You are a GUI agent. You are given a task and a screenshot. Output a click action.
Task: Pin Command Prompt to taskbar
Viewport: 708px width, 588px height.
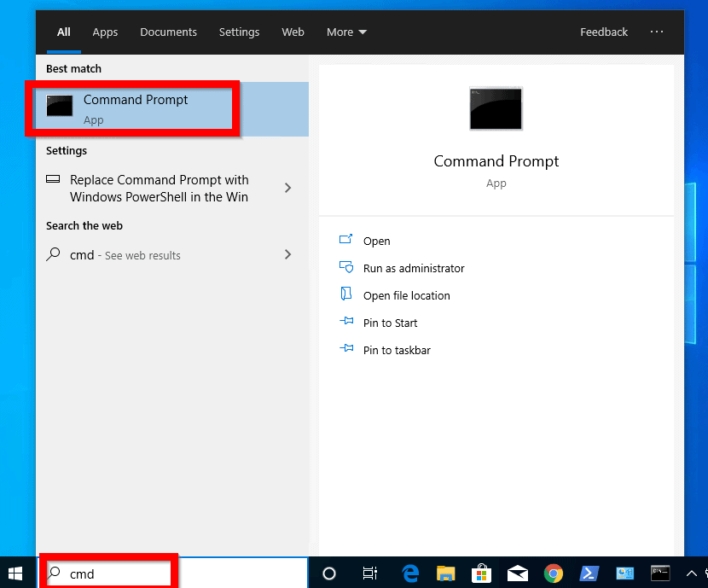[396, 350]
